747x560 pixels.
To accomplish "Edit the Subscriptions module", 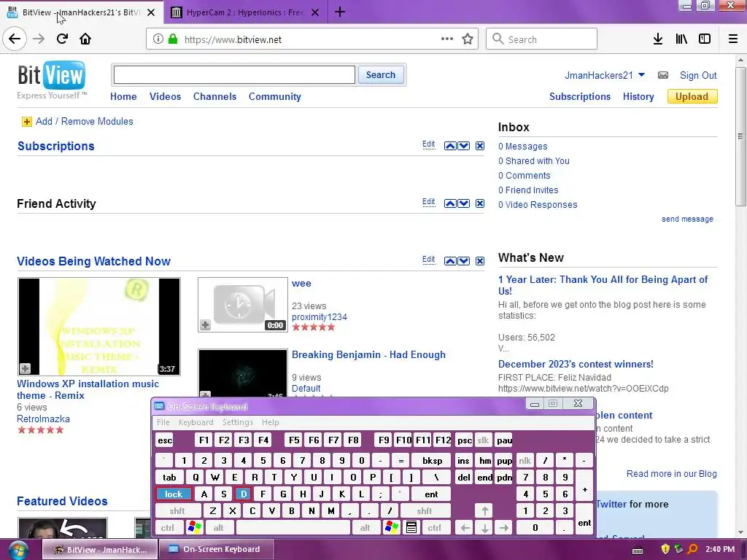I will pyautogui.click(x=429, y=144).
